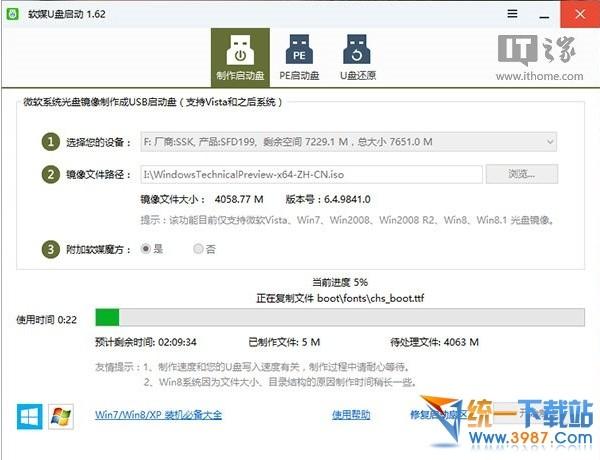Click the 版本号：6.4.9841.0 text
The height and width of the screenshot is (460, 600).
coord(328,199)
